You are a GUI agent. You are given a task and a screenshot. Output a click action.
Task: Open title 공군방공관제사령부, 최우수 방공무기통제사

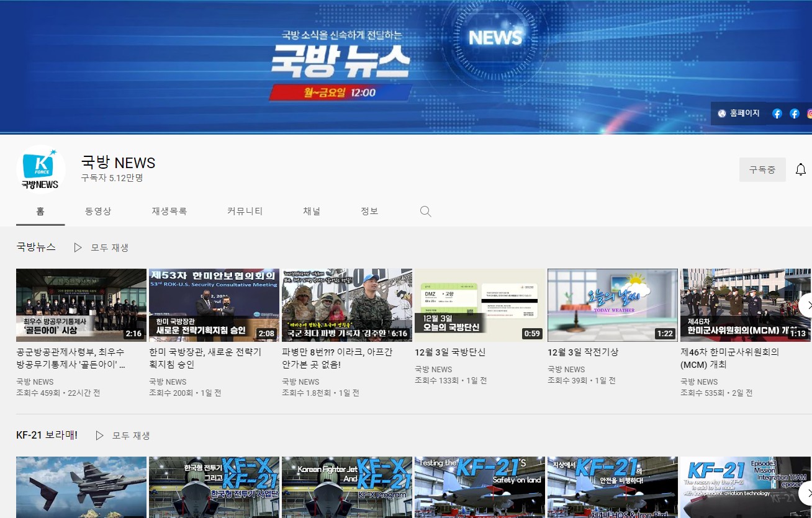point(71,358)
